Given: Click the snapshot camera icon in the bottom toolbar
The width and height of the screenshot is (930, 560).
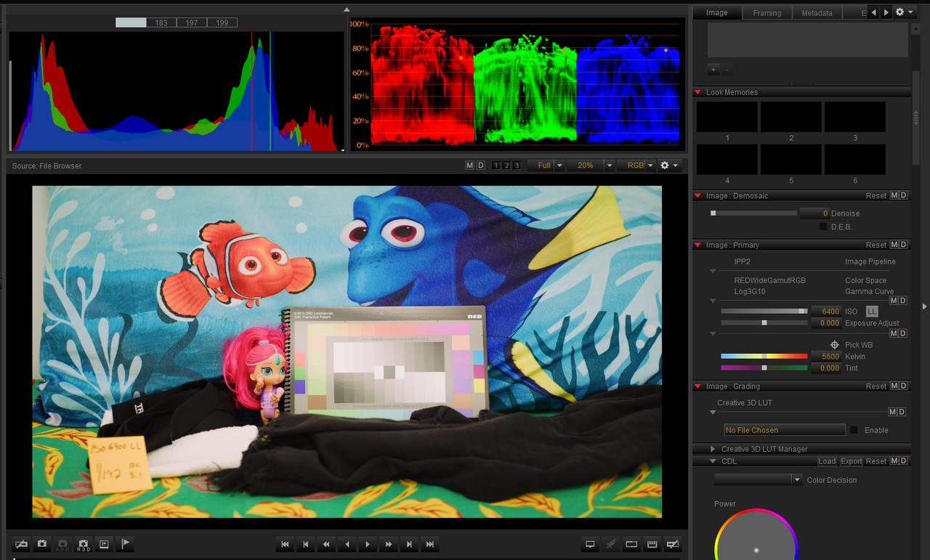Looking at the screenshot, I should (x=42, y=544).
